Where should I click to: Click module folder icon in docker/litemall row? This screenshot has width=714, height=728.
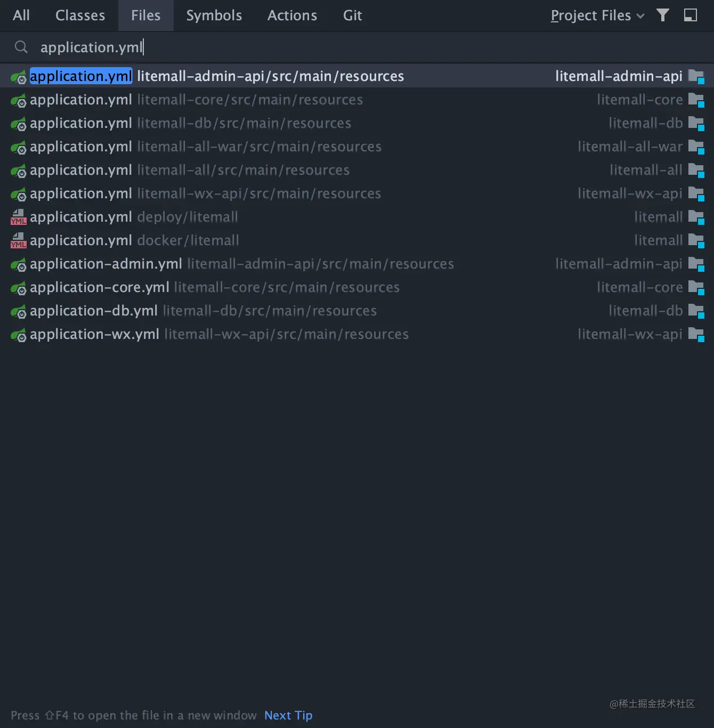696,241
